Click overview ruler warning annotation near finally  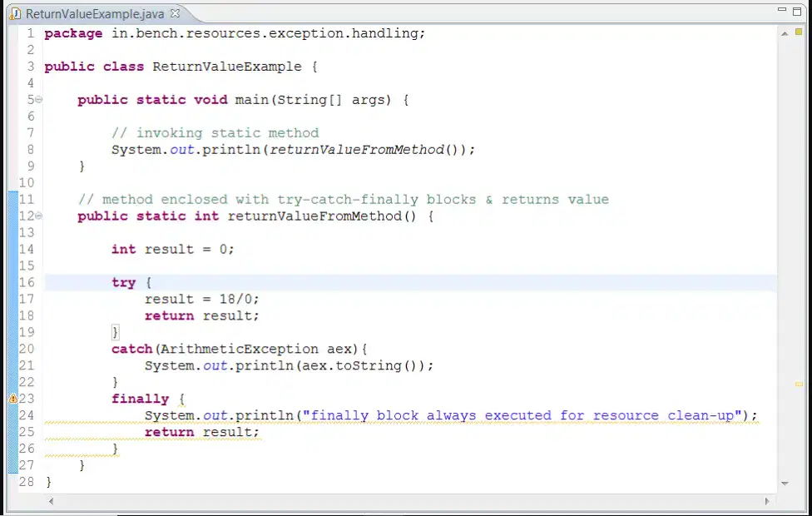point(799,385)
